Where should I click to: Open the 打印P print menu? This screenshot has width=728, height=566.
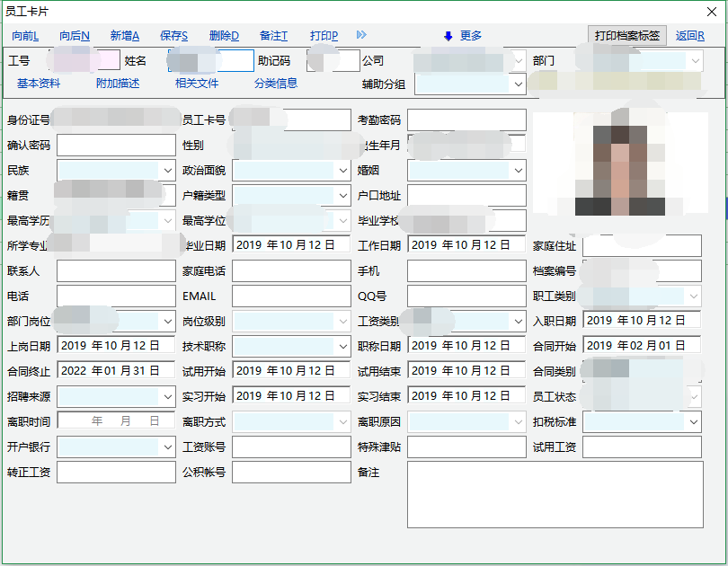pos(324,36)
